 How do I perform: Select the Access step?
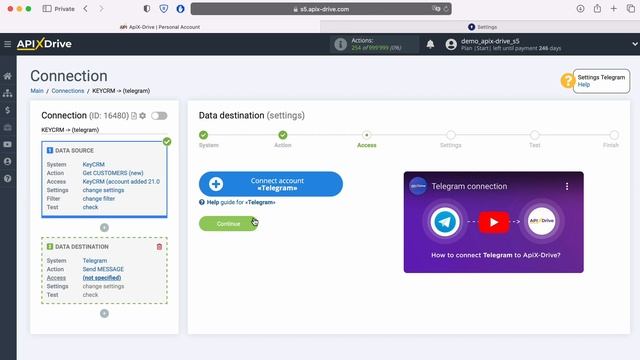(x=367, y=135)
